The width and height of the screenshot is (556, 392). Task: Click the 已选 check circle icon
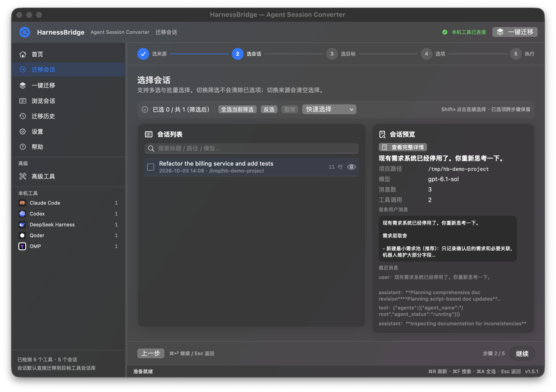tap(145, 109)
